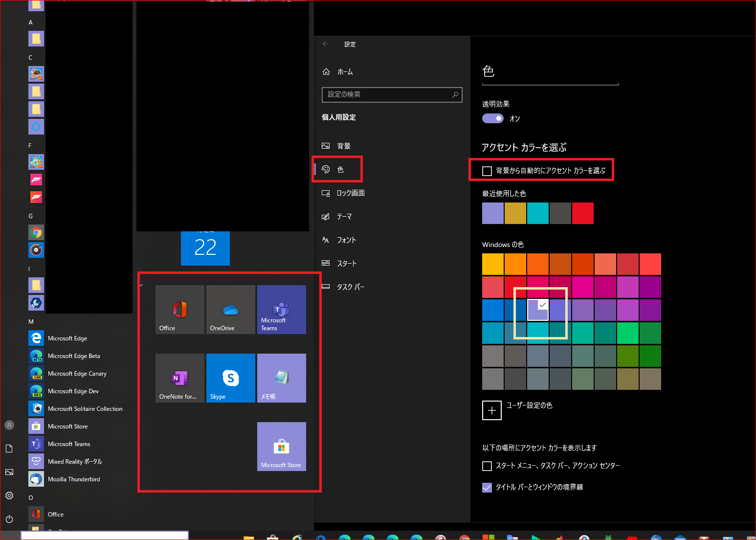
Task: Launch Google Chrome icon under letter G
Action: pos(36,232)
